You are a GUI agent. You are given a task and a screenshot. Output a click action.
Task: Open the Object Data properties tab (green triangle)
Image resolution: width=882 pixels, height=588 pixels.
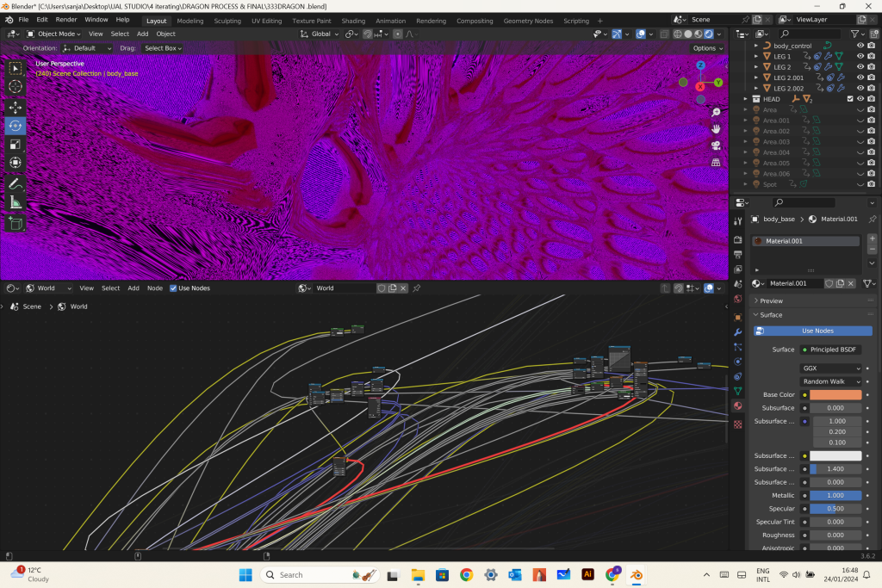pyautogui.click(x=738, y=391)
